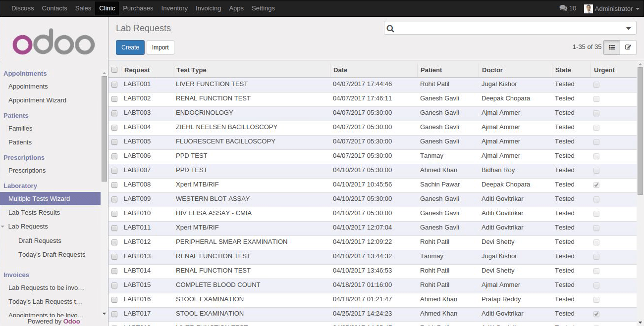Collapse the Lab Requests sidebar group
This screenshot has width=644, height=326.
[3, 227]
